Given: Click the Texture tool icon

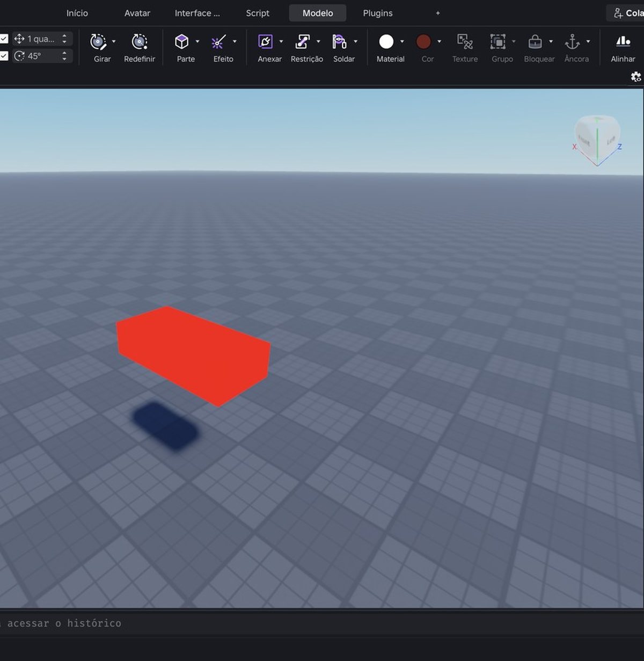Looking at the screenshot, I should (465, 42).
